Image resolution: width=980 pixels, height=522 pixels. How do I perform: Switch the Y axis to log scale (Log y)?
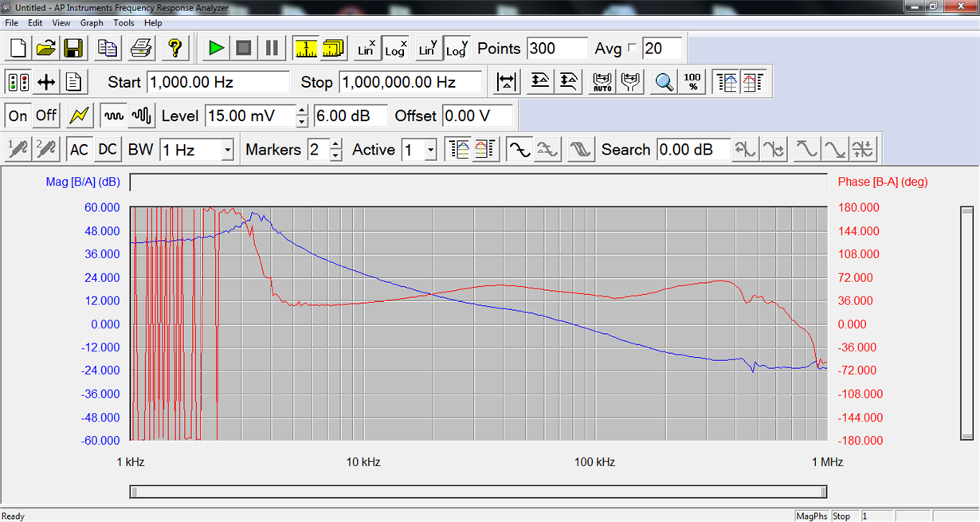[x=457, y=48]
